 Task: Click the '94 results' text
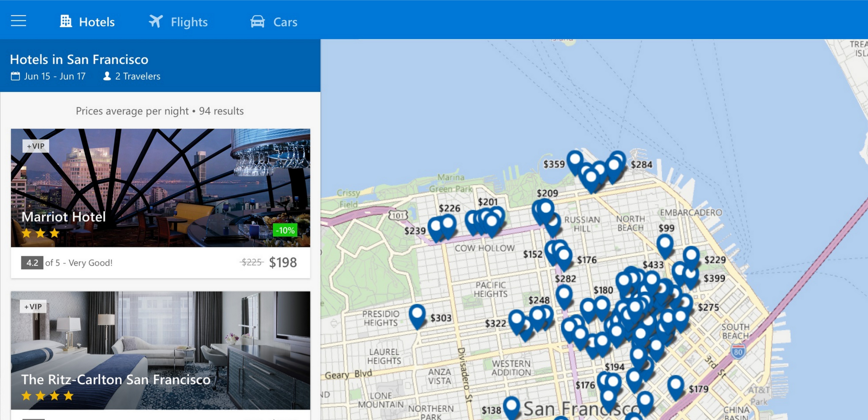[221, 111]
